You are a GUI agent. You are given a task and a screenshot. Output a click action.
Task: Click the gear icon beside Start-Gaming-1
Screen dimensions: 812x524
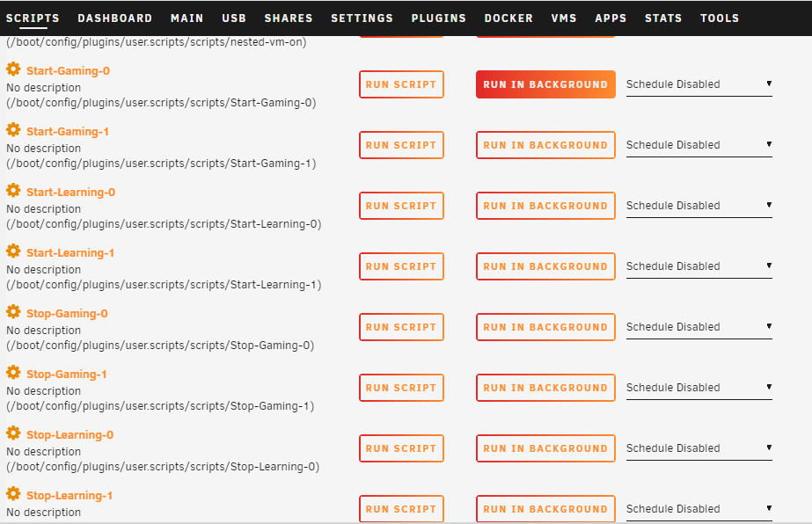click(x=13, y=129)
